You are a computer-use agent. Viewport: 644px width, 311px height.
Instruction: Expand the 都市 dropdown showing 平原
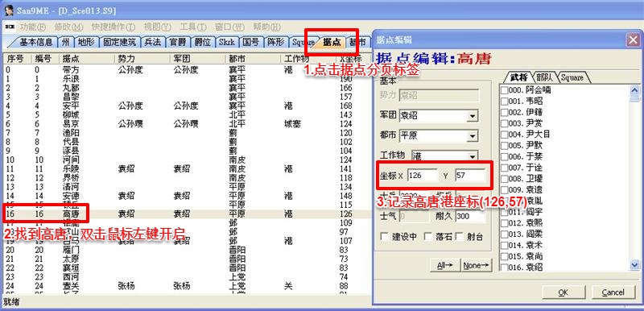click(x=473, y=136)
